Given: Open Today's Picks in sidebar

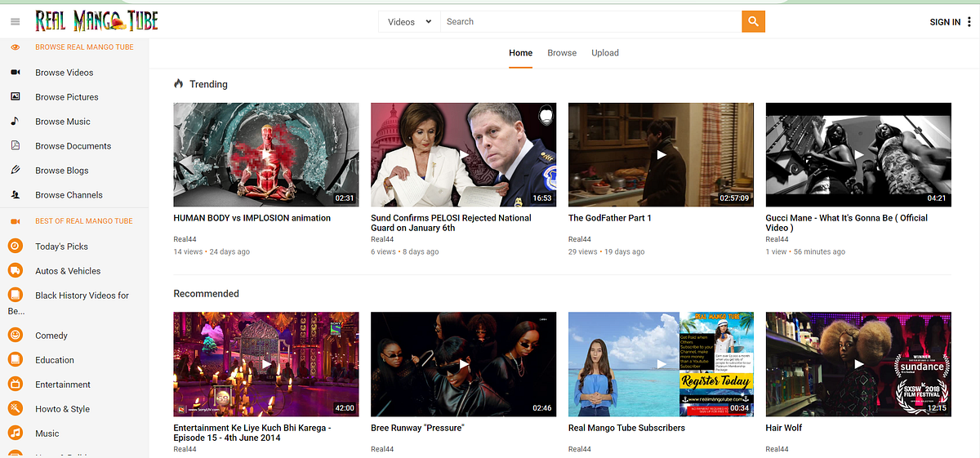Looking at the screenshot, I should 61,247.
